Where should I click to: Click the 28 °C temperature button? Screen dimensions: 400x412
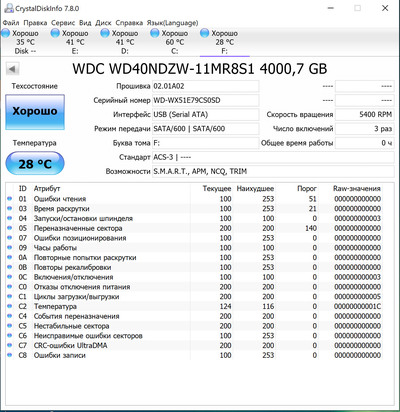35,163
